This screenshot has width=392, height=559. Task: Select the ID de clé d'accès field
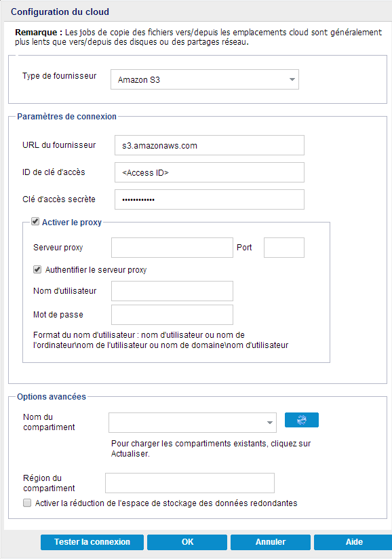point(208,172)
